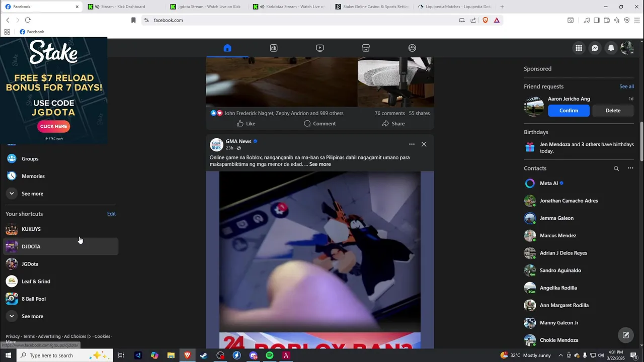Open the JGDota shortcut
Viewport: 644px width, 362px height.
(x=60, y=264)
